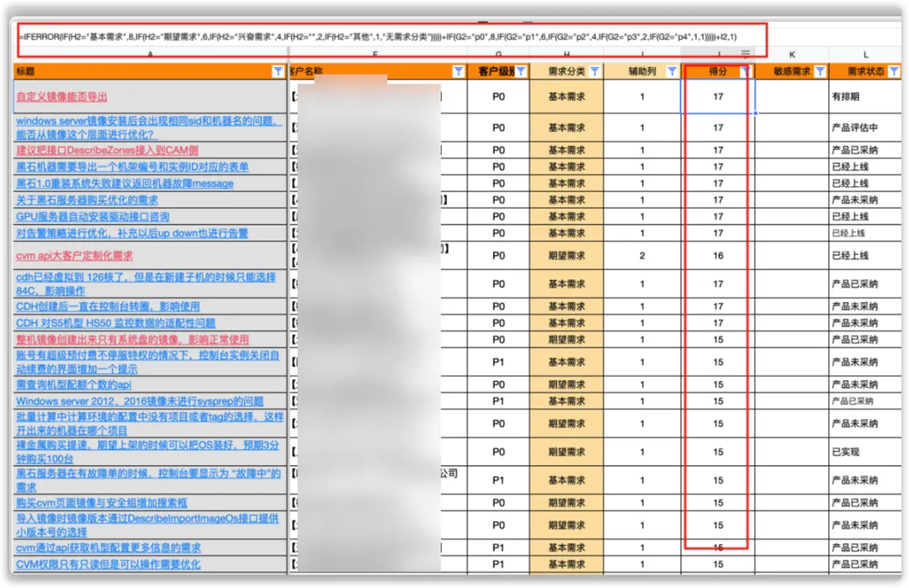The width and height of the screenshot is (909, 588).
Task: Select 期望需求 cell in cvm api row
Action: (566, 256)
